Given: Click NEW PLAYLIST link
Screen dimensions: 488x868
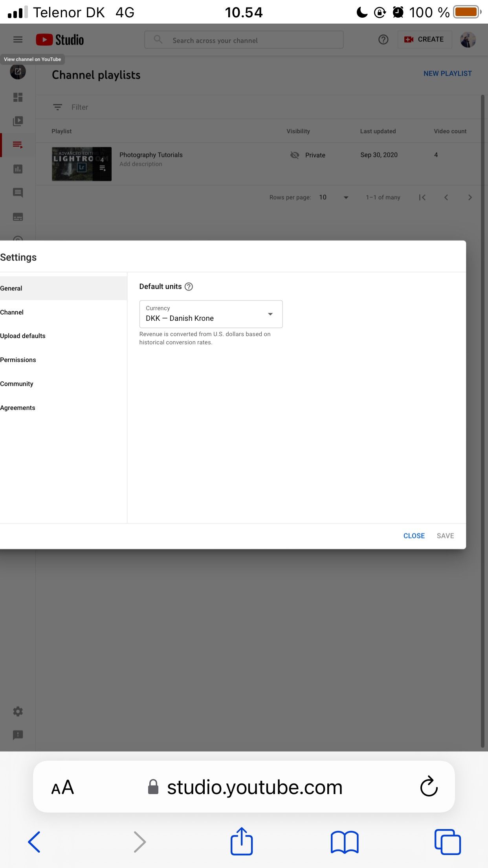Looking at the screenshot, I should click(448, 74).
